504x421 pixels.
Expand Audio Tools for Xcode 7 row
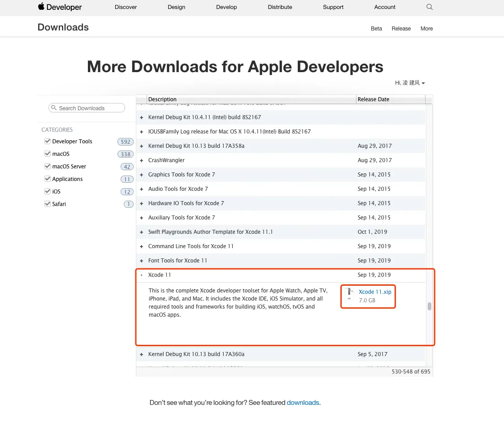coord(141,189)
